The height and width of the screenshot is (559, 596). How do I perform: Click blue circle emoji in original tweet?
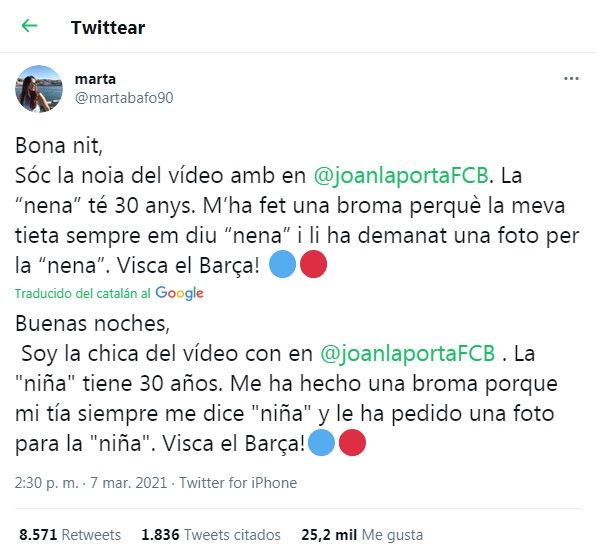coord(282,264)
